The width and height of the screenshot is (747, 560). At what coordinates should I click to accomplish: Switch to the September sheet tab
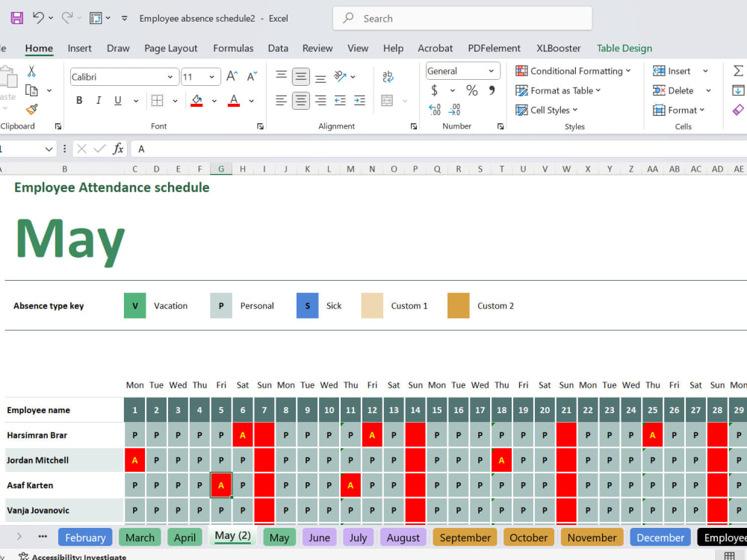pos(465,537)
